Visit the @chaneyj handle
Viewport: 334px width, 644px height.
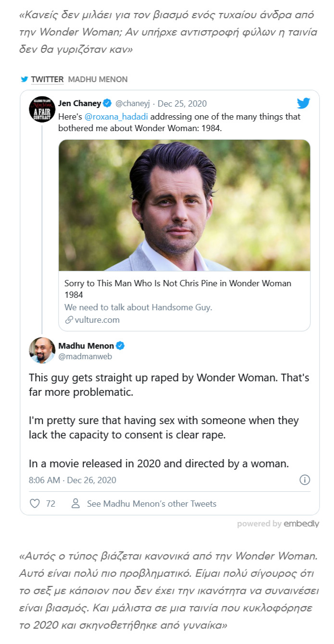pyautogui.click(x=133, y=103)
